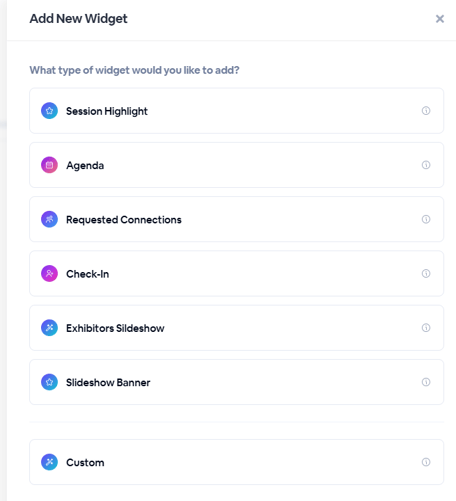Pick the Check-In widget option

236,274
